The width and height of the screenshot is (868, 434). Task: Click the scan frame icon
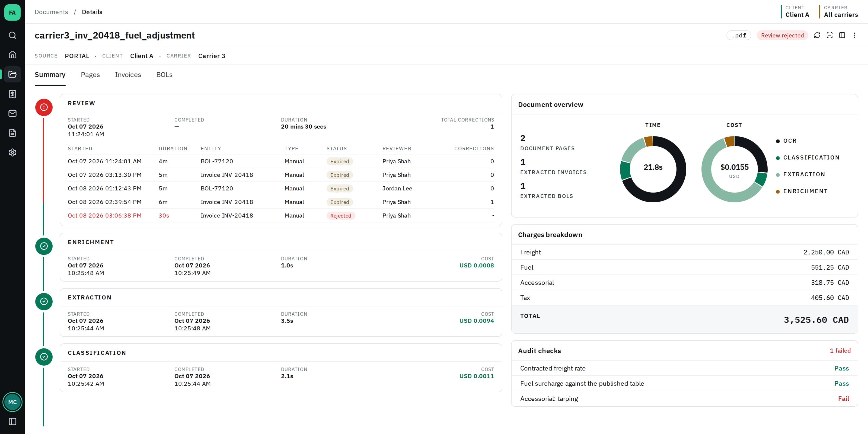[829, 35]
